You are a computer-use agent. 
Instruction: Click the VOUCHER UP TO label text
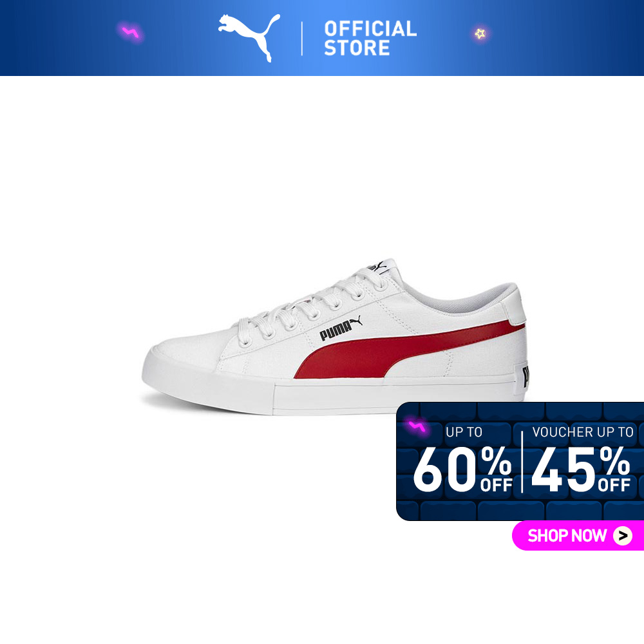582,432
